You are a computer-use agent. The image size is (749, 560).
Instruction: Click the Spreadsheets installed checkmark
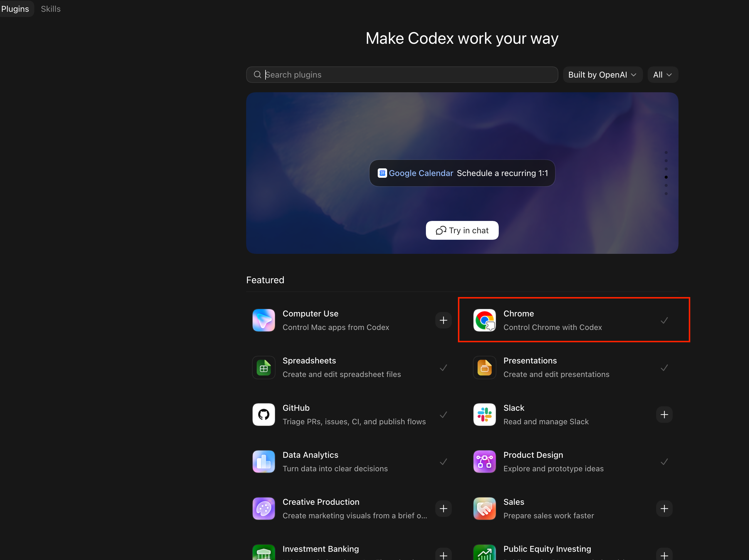pyautogui.click(x=443, y=368)
